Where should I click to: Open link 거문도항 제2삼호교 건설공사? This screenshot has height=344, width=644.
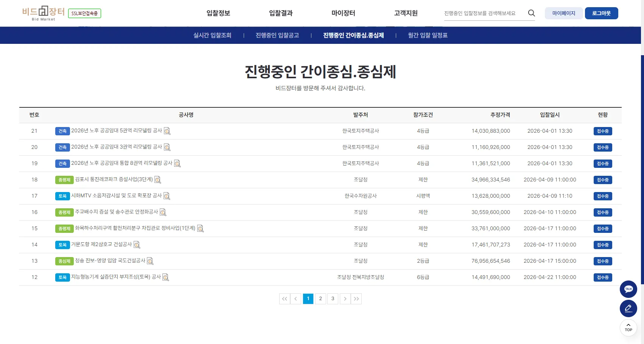point(101,245)
